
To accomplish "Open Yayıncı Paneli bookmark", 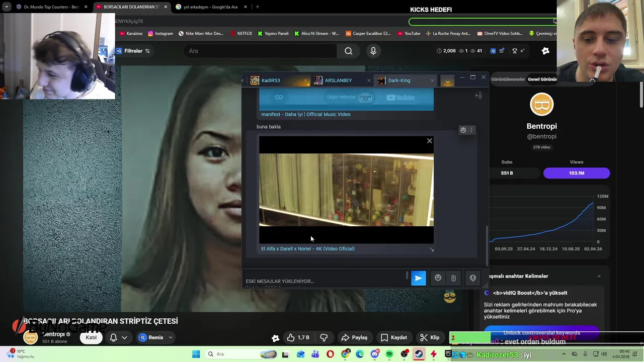I will pyautogui.click(x=273, y=34).
